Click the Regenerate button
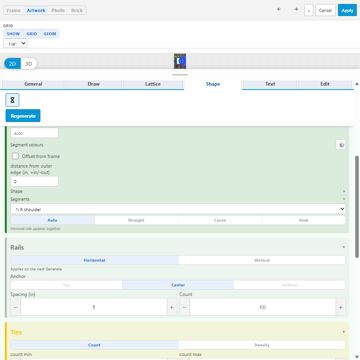 point(23,116)
